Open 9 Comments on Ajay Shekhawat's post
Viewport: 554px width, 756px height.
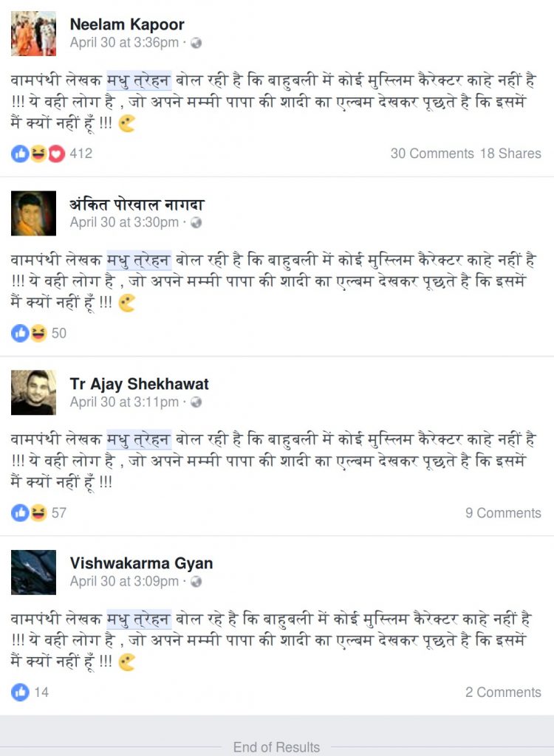(x=503, y=513)
